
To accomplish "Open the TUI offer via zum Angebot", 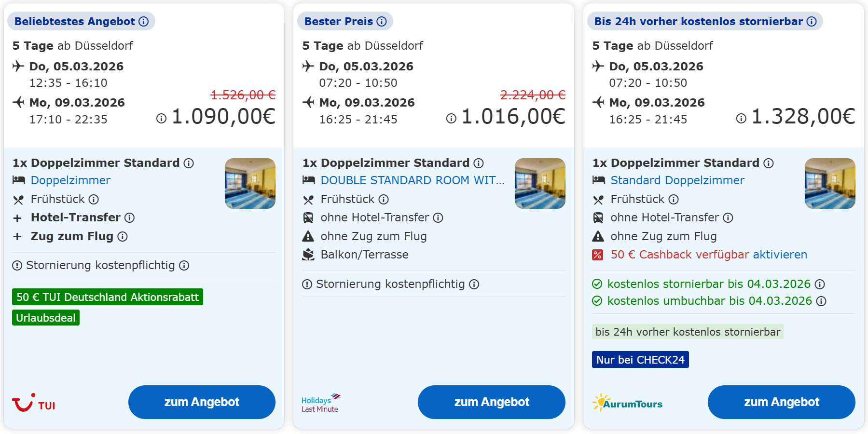I will (x=202, y=402).
